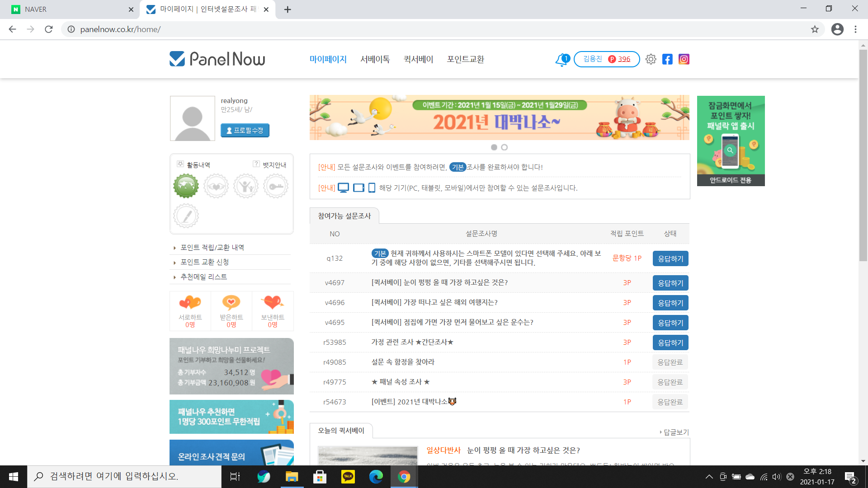Select the first banner carousel dot
The width and height of the screenshot is (868, 488).
click(x=494, y=147)
